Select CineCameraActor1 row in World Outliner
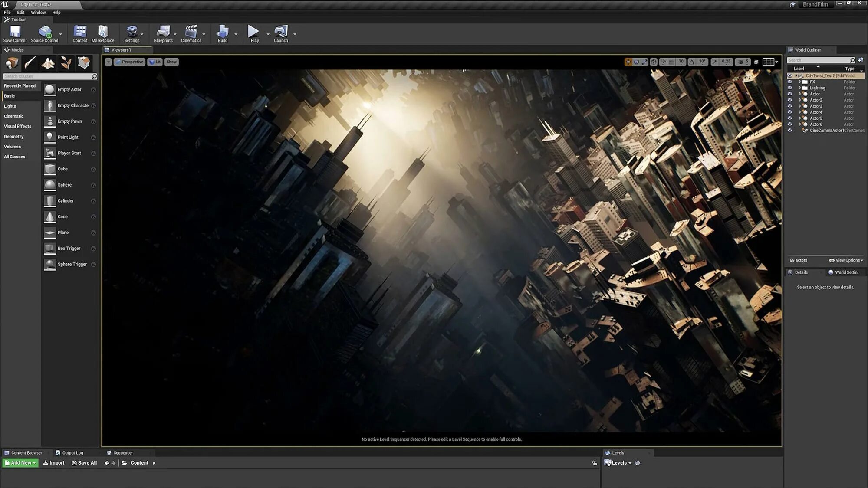This screenshot has width=868, height=488. pos(826,130)
